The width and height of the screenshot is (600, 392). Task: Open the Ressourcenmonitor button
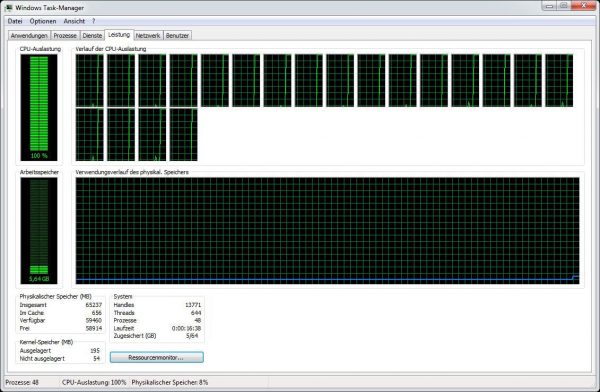click(157, 358)
